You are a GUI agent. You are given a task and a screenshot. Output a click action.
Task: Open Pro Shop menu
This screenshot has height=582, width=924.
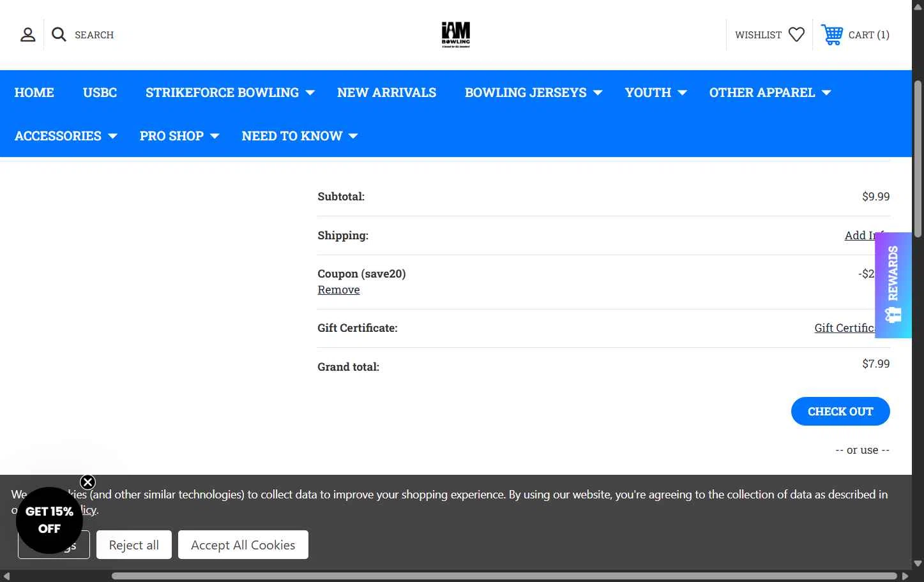(x=172, y=136)
